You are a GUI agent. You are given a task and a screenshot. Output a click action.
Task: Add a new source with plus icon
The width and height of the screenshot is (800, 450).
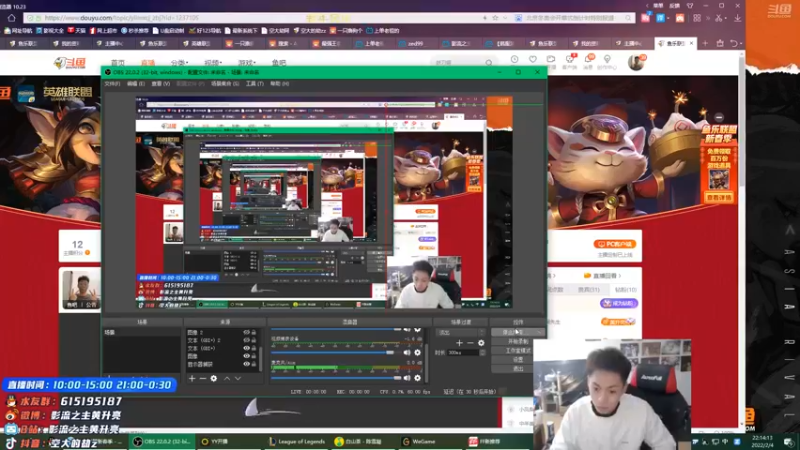(x=192, y=379)
